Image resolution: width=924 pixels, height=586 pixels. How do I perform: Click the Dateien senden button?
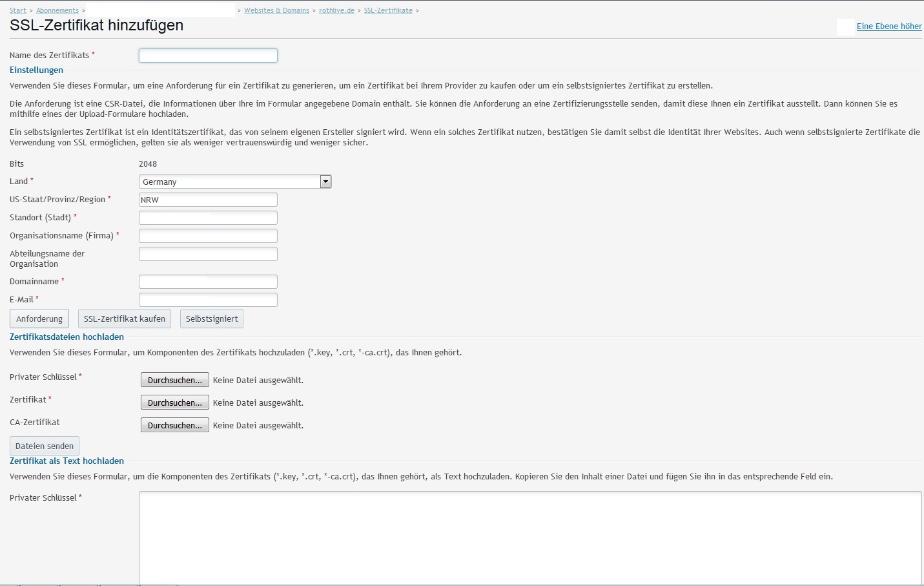click(x=45, y=446)
